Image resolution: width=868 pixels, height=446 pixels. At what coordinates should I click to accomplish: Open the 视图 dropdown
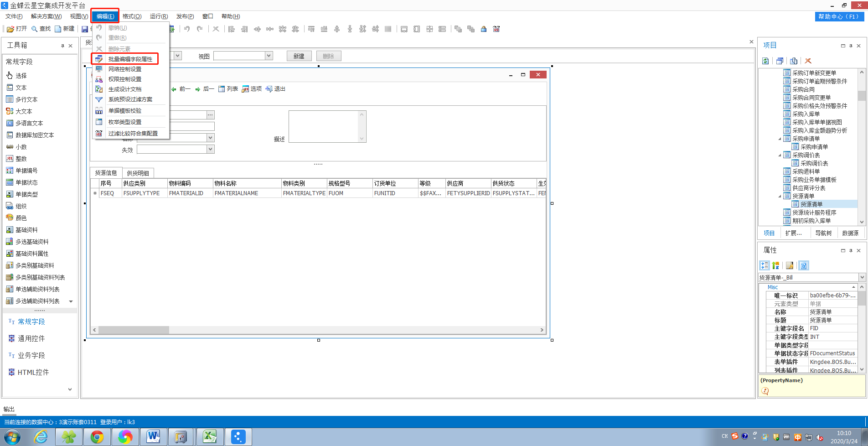click(x=269, y=56)
